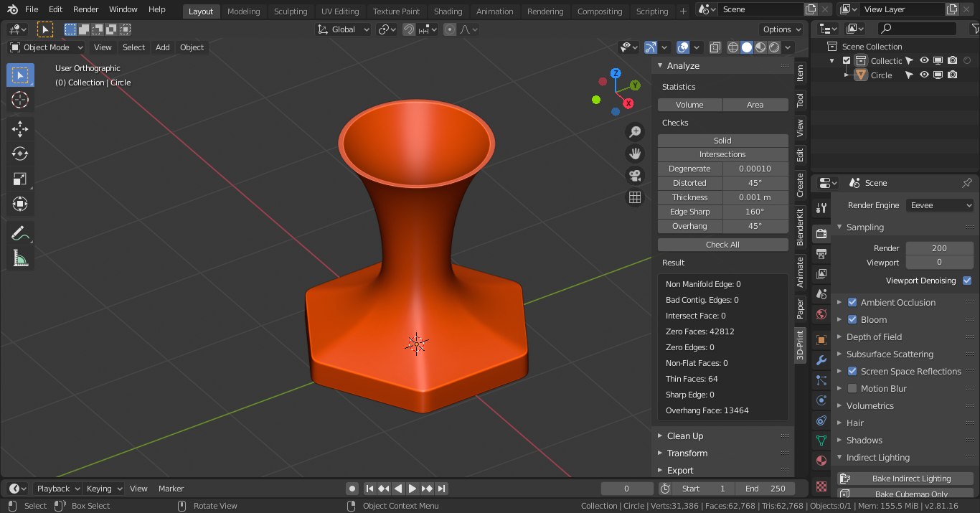Switch to the Shading workspace tab
Viewport: 980px width, 513px height.
[448, 11]
